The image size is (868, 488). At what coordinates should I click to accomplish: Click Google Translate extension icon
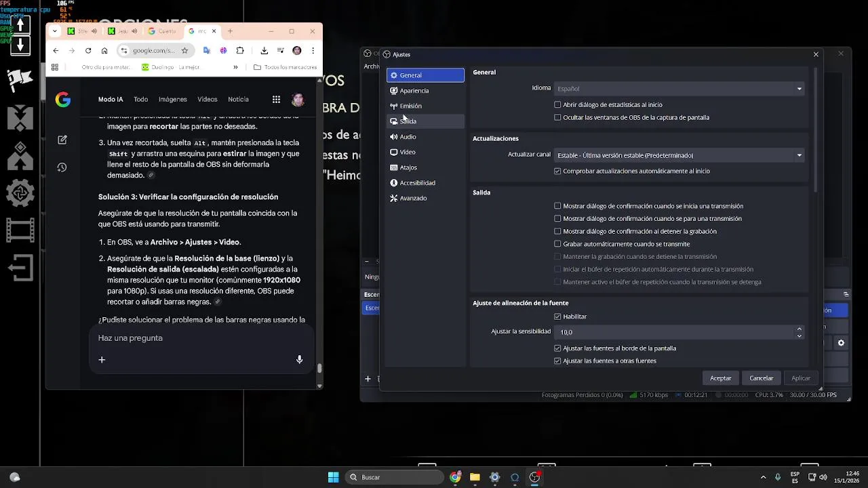click(x=206, y=51)
